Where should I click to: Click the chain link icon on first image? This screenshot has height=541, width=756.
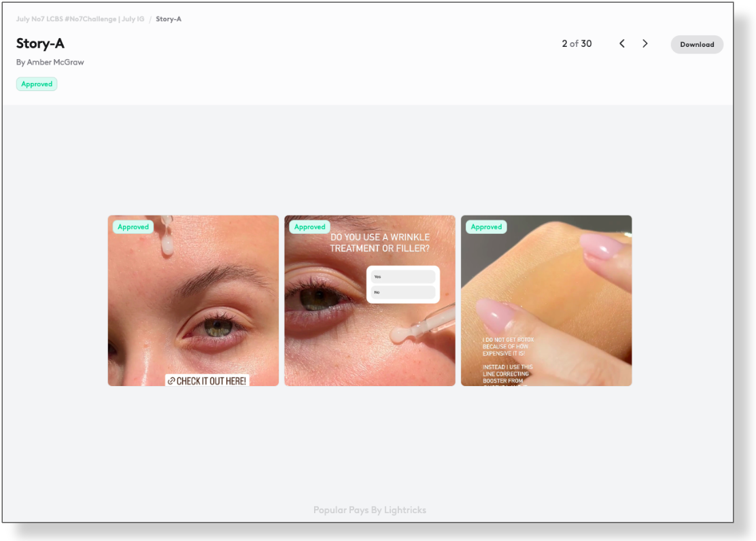(x=171, y=381)
